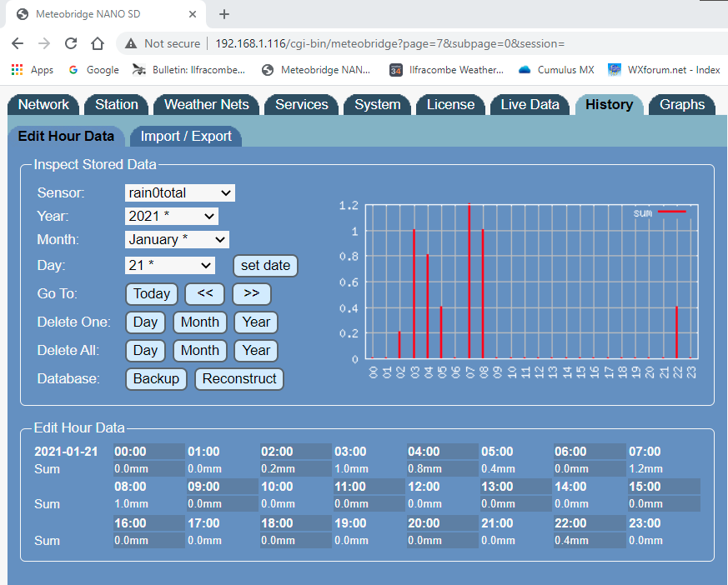
Task: Click Delete One Day button
Action: pyautogui.click(x=145, y=322)
